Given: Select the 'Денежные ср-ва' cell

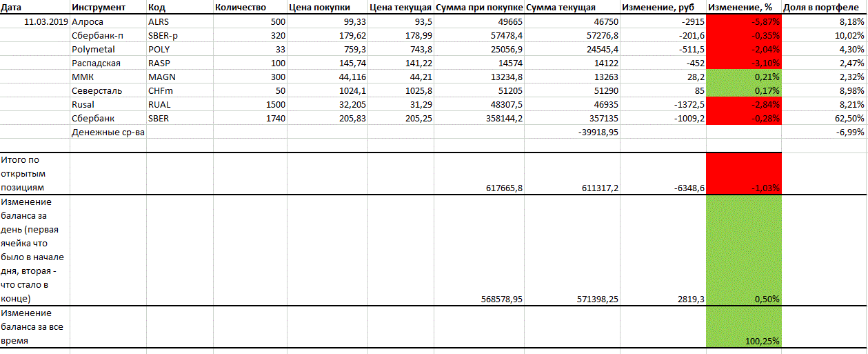Looking at the screenshot, I should pos(108,132).
